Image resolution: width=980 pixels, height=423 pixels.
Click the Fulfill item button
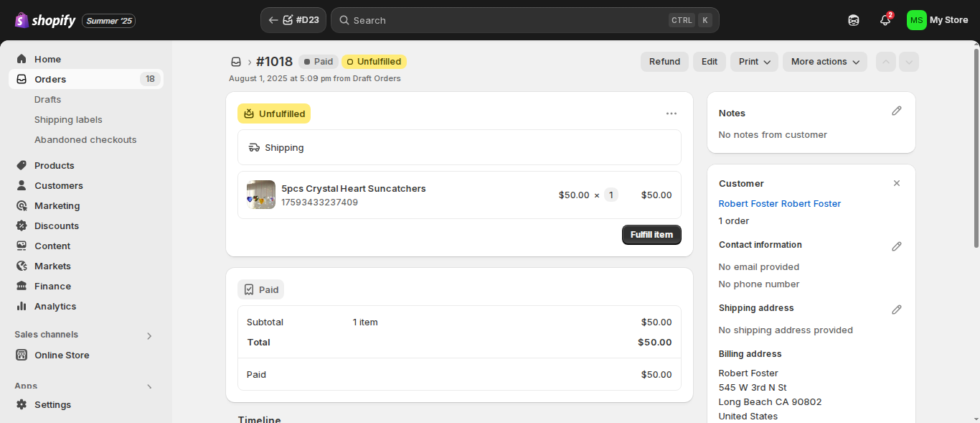651,235
